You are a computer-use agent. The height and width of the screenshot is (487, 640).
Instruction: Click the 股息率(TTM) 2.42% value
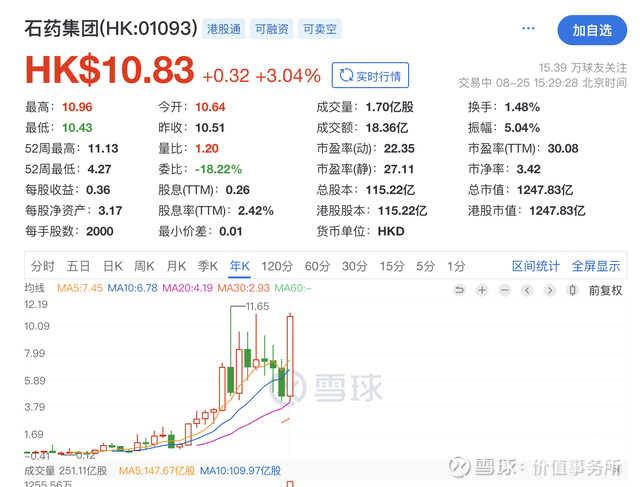[x=256, y=211]
